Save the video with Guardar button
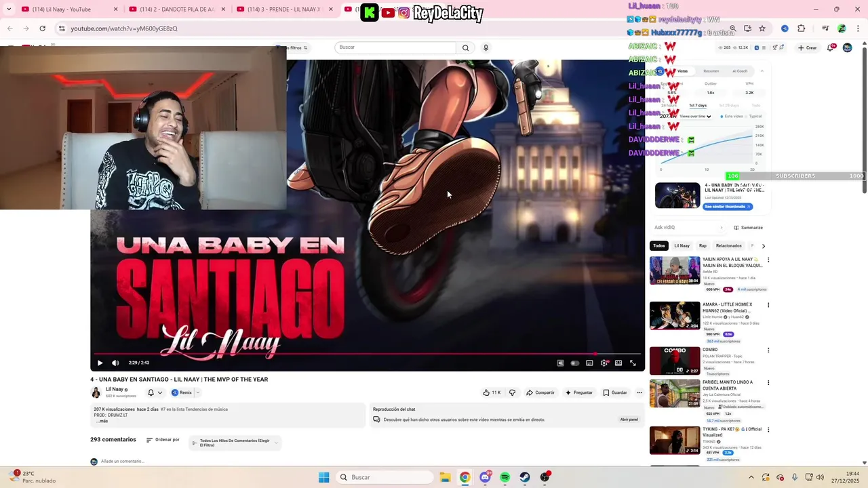 [x=615, y=392]
